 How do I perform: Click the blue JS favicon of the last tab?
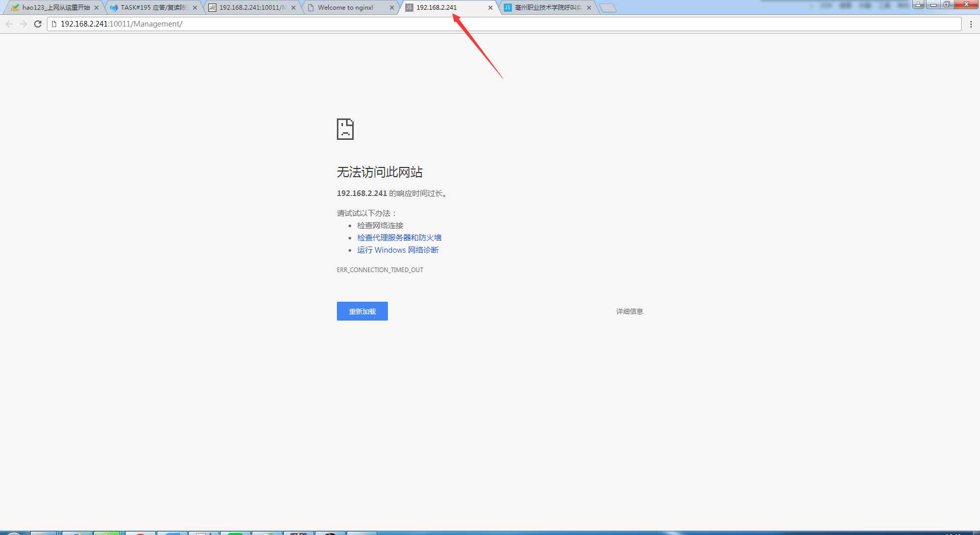coord(508,8)
